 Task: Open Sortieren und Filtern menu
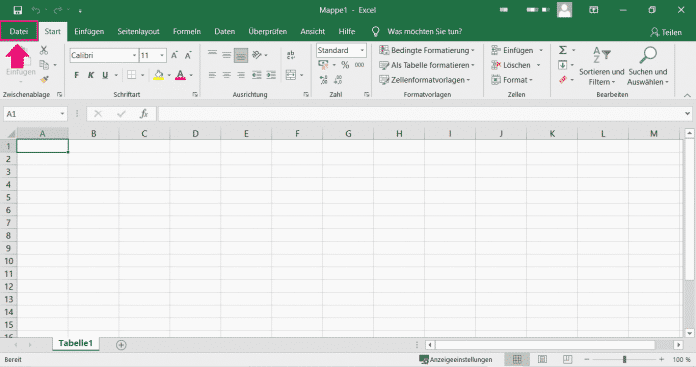pos(601,66)
